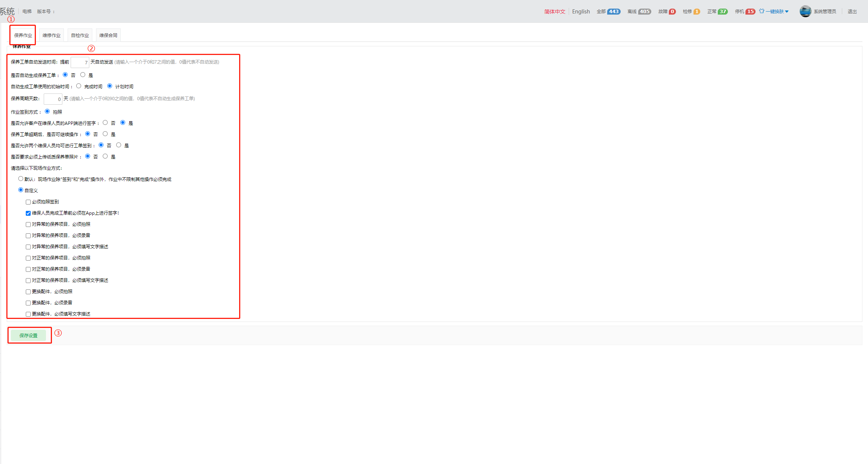868x464 pixels.
Task: Click the 全部 443 count badge
Action: (x=613, y=12)
